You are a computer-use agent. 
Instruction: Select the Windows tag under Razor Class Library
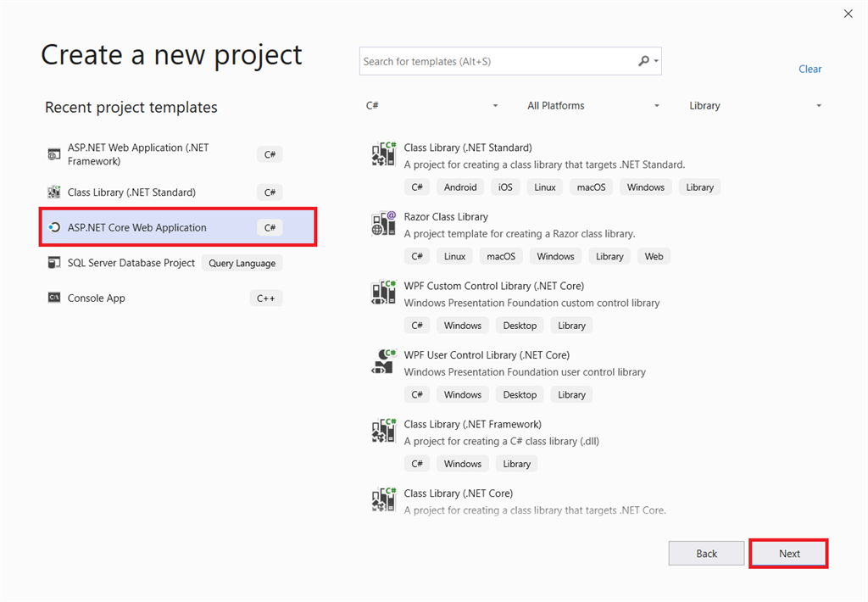(554, 256)
